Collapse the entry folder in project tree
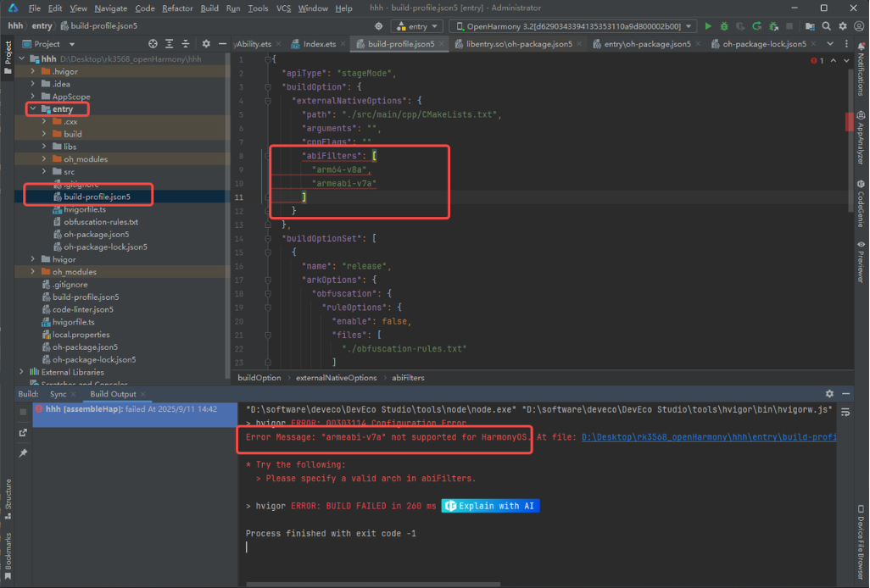This screenshot has width=870, height=588. 33,109
